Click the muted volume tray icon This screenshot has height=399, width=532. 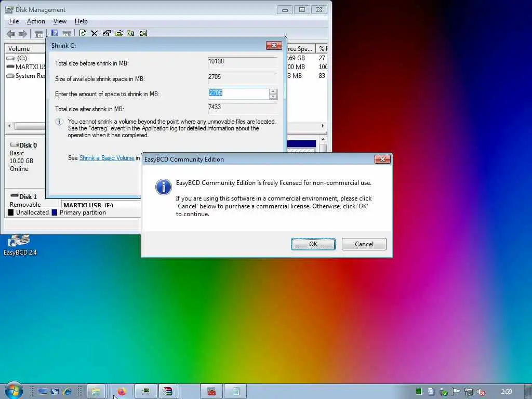coord(481,392)
